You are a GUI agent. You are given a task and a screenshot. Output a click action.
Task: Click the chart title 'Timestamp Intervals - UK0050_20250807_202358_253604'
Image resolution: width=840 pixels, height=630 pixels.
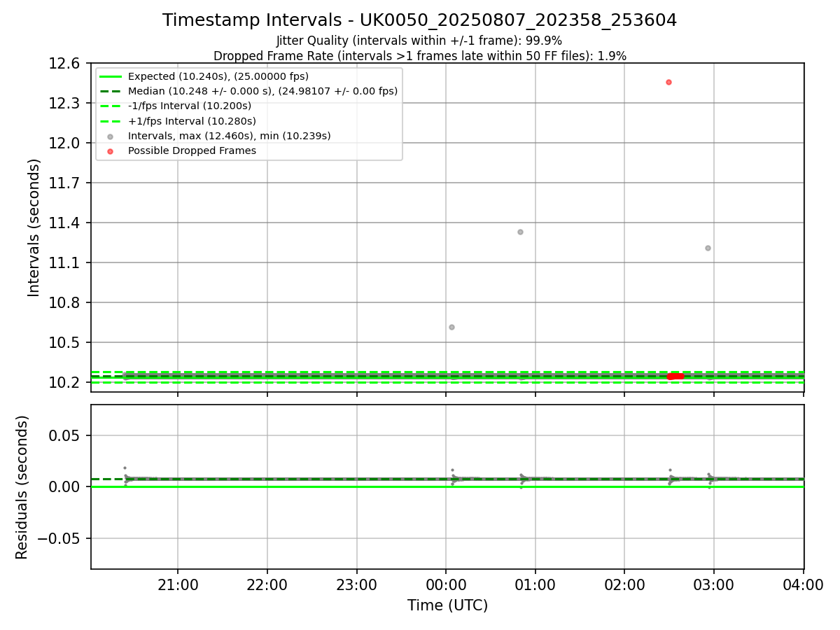tap(420, 20)
